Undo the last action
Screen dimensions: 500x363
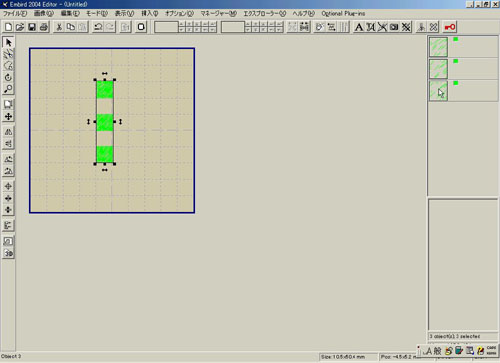point(98,27)
